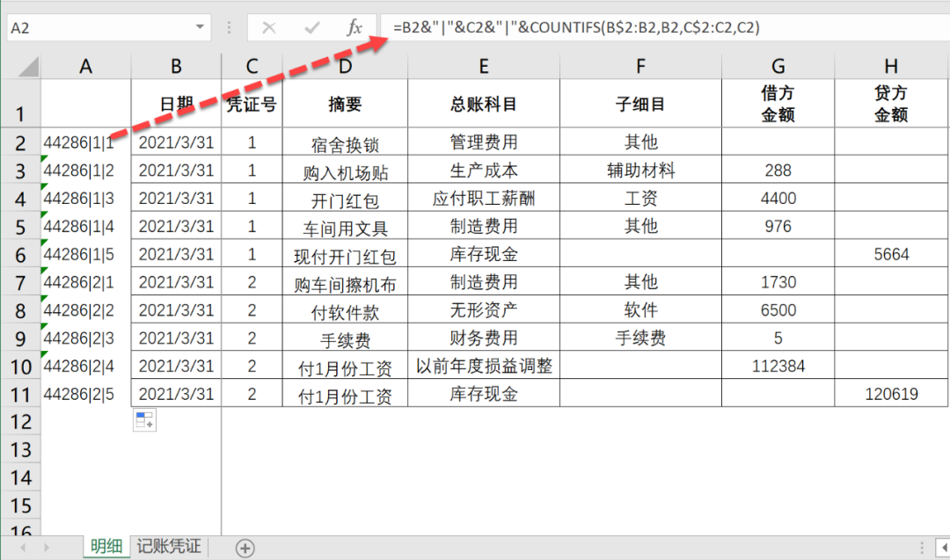The height and width of the screenshot is (560, 950).
Task: Cancel the formula entry with the X icon
Action: coord(269,27)
